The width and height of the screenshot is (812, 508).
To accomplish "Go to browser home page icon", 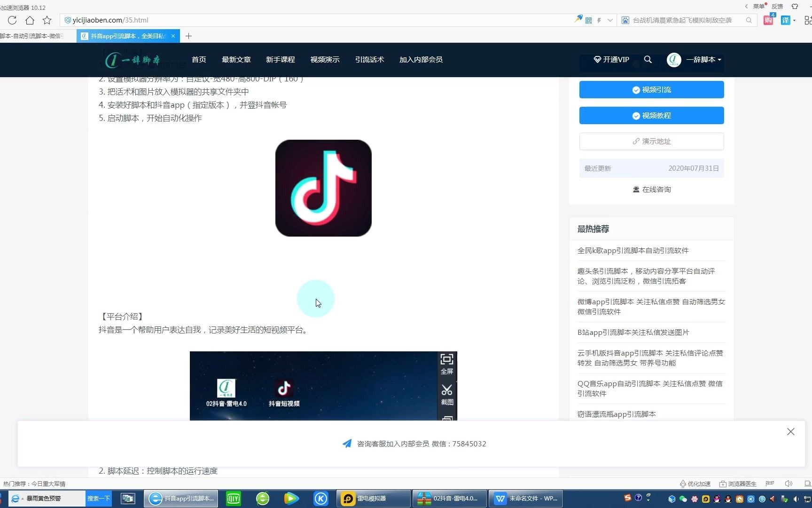I will click(x=30, y=20).
